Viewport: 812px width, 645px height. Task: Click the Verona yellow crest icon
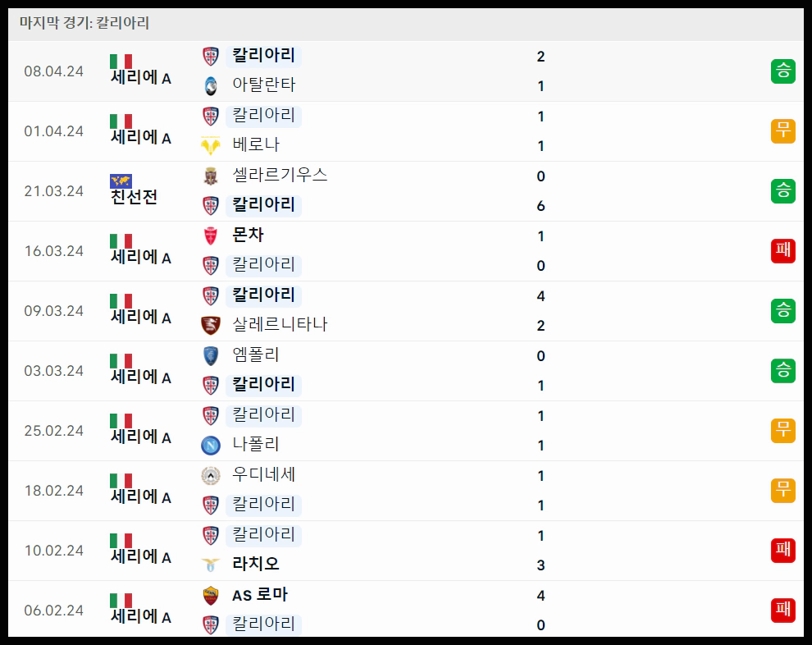pos(210,145)
